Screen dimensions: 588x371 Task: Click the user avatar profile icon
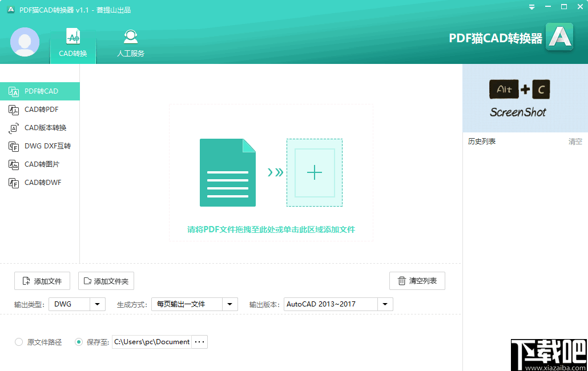25,42
